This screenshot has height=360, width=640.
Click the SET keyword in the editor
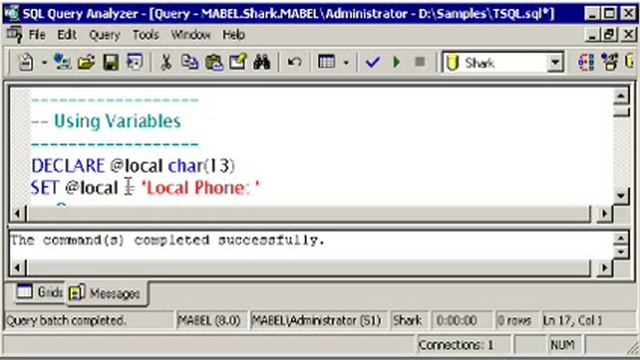[45, 188]
